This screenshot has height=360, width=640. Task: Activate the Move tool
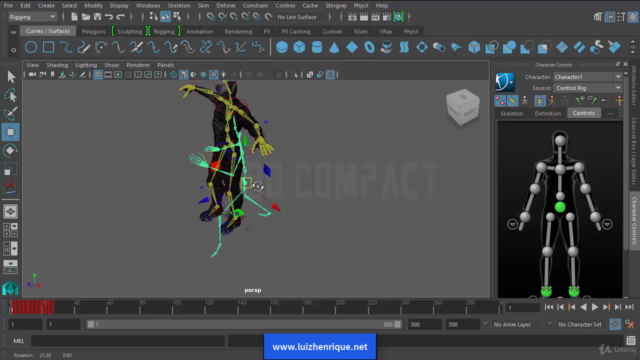click(11, 132)
